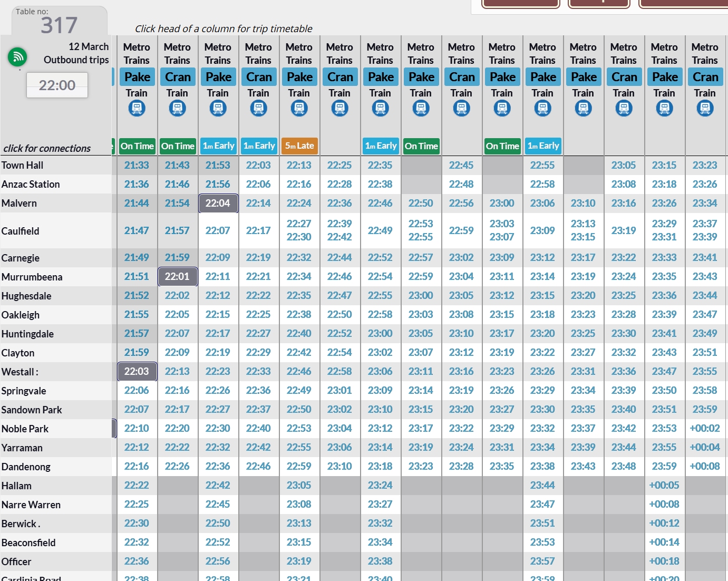Click train icon for the 21:33 Town Hall departure
728x581 pixels.
(137, 109)
